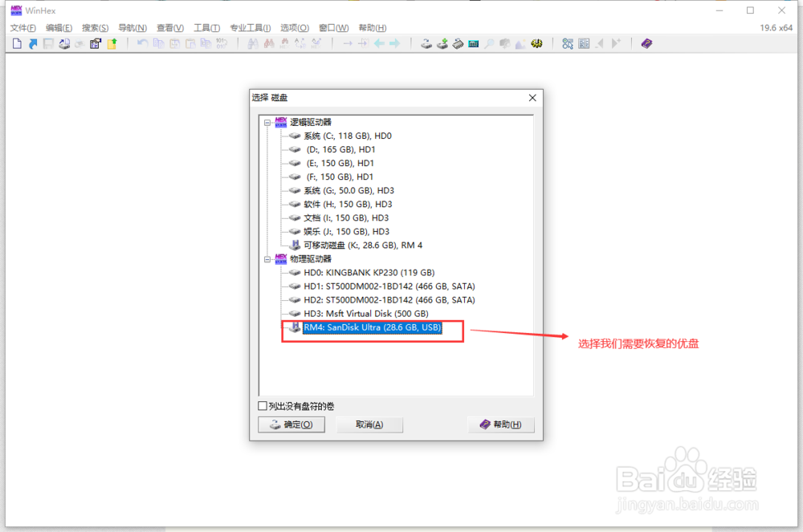Open the file Properties toolbar icon
This screenshot has height=532, width=803.
(x=96, y=43)
